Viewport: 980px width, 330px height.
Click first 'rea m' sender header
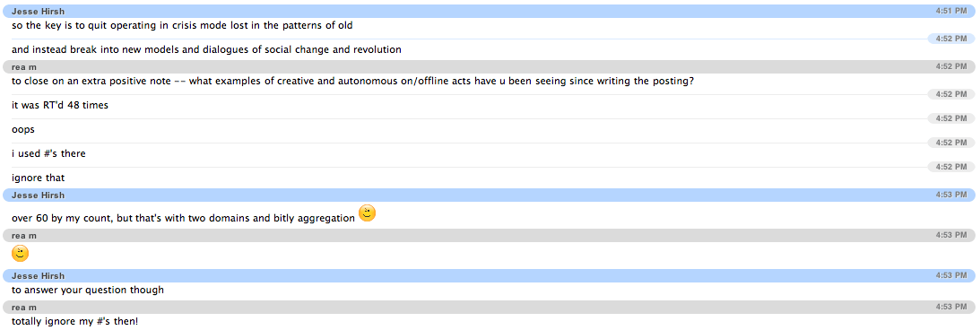click(490, 67)
